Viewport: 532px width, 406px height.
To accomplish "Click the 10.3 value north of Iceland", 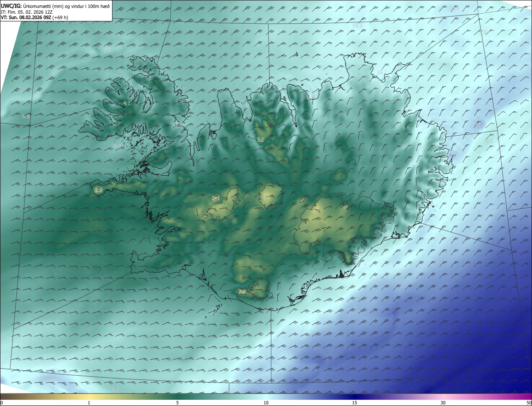I will 357,26.
